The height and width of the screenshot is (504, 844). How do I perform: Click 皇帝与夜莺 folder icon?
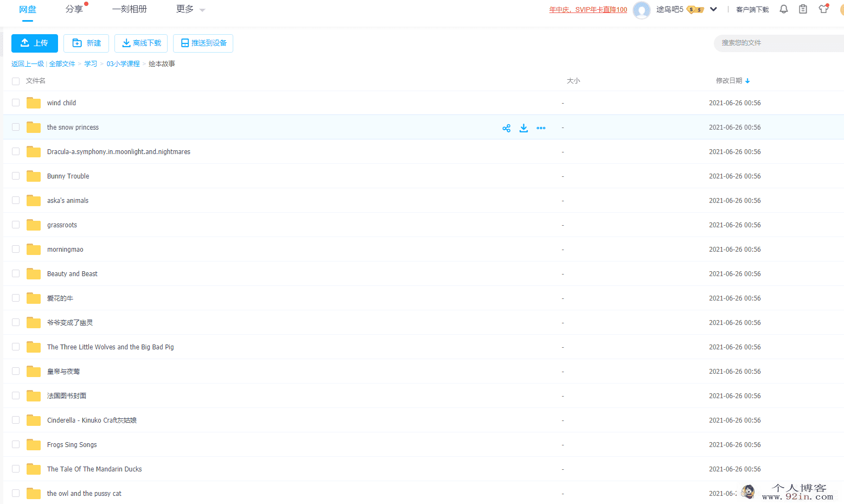(34, 371)
